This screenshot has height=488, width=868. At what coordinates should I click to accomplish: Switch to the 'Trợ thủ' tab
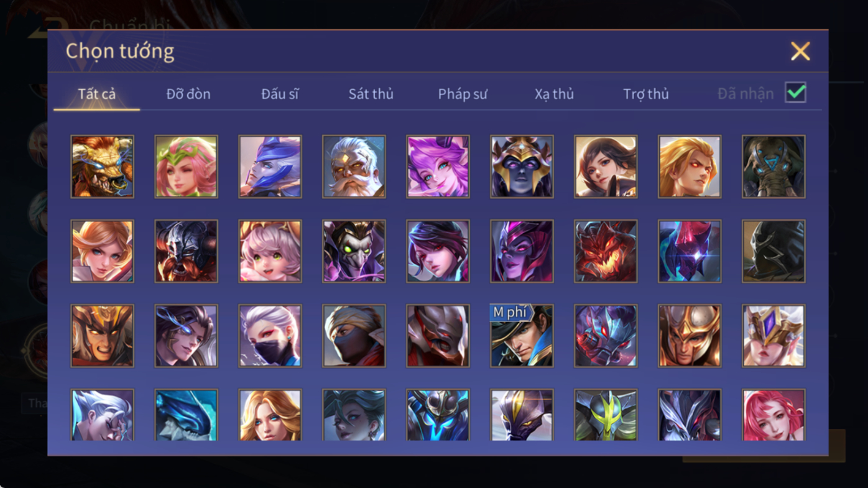click(x=646, y=94)
